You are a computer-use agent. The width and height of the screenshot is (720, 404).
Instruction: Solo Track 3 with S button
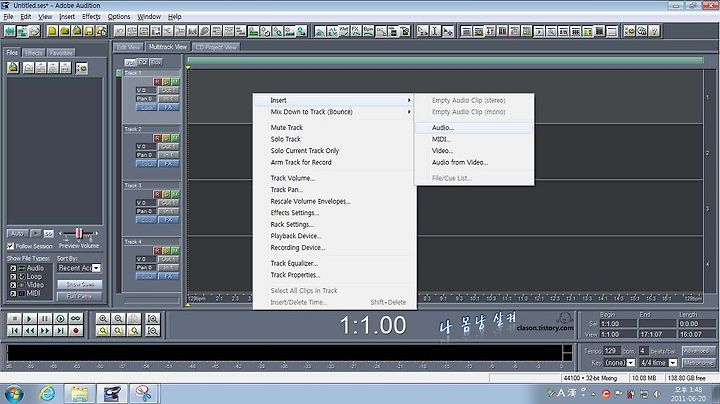(166, 194)
